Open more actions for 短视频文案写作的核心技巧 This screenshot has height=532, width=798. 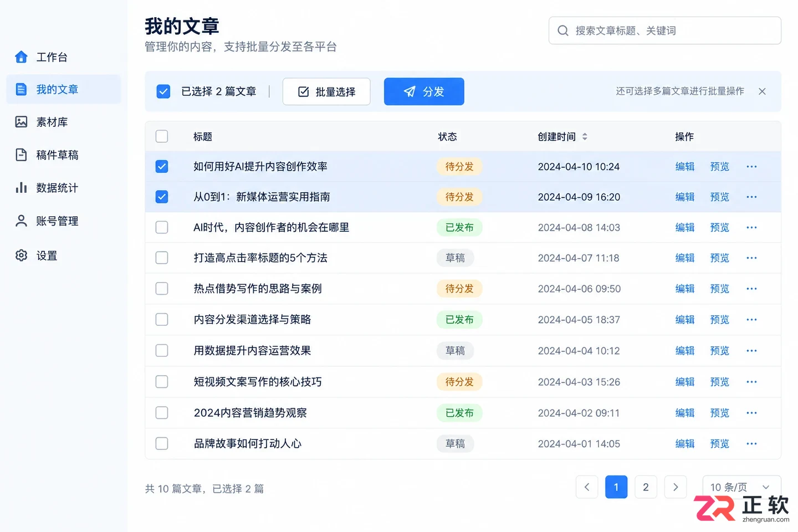pyautogui.click(x=751, y=382)
